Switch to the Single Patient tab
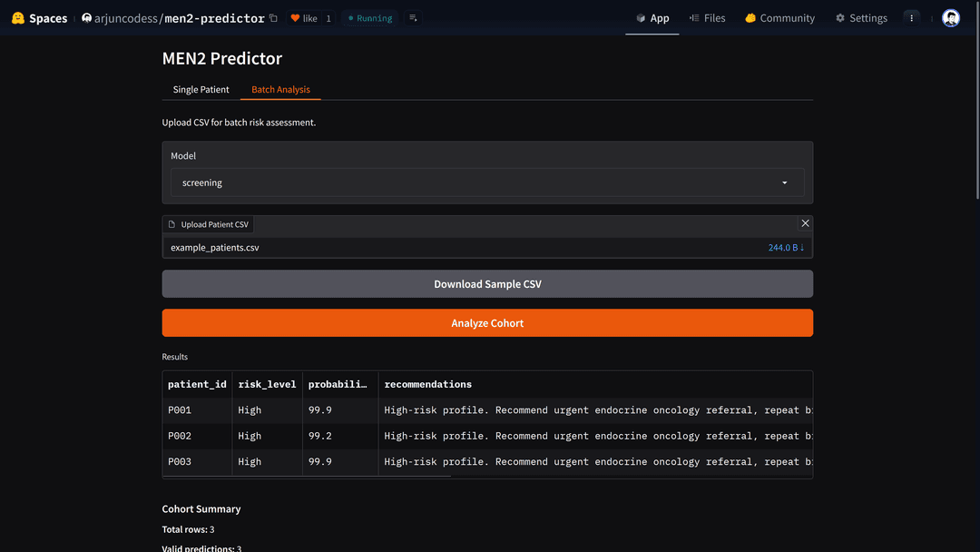The height and width of the screenshot is (552, 980). [x=201, y=89]
